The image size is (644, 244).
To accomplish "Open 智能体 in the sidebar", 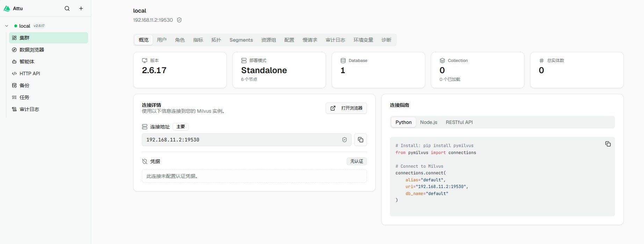I will pyautogui.click(x=49, y=62).
